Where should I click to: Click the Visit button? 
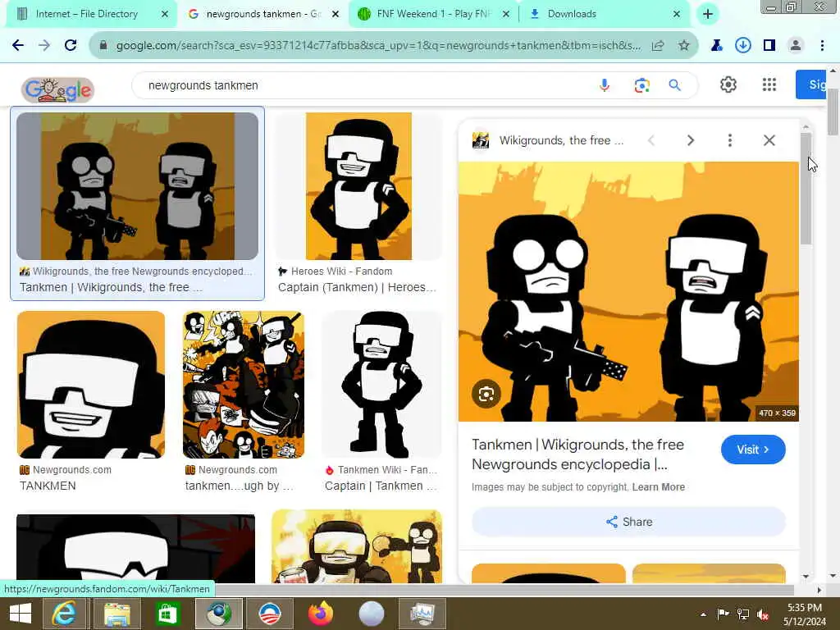[753, 450]
